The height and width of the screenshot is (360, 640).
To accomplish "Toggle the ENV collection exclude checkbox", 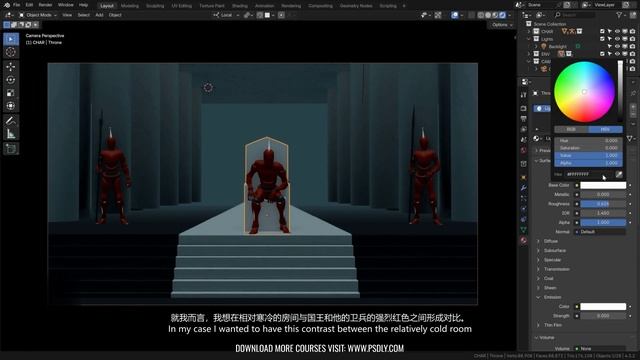I will click(602, 53).
